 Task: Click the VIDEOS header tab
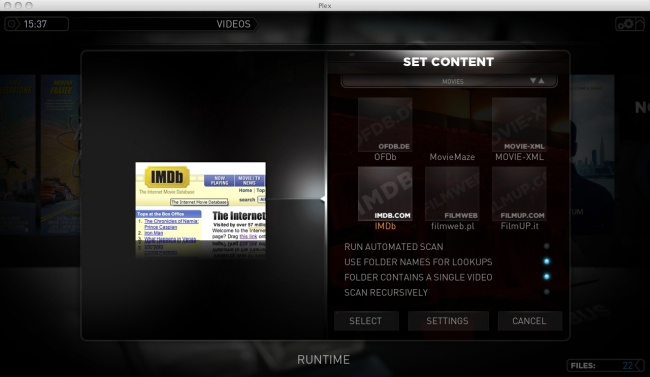point(233,24)
